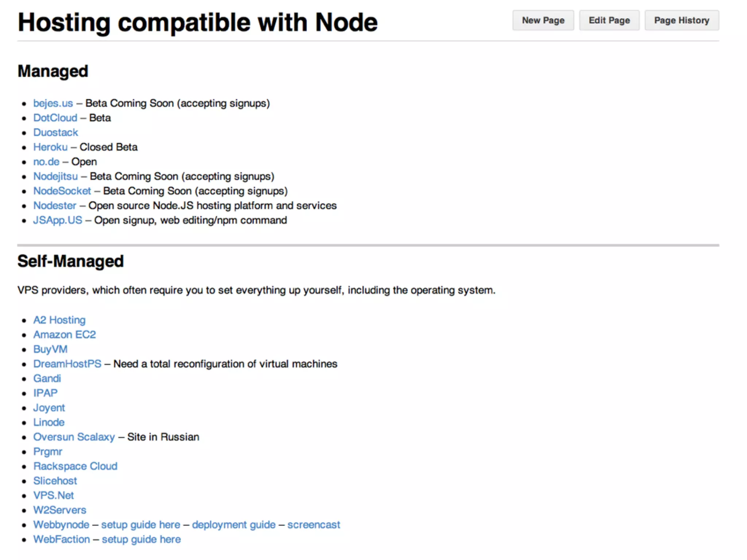Open the bejes.us link
Viewport: 747px width, 560px height.
pos(53,103)
